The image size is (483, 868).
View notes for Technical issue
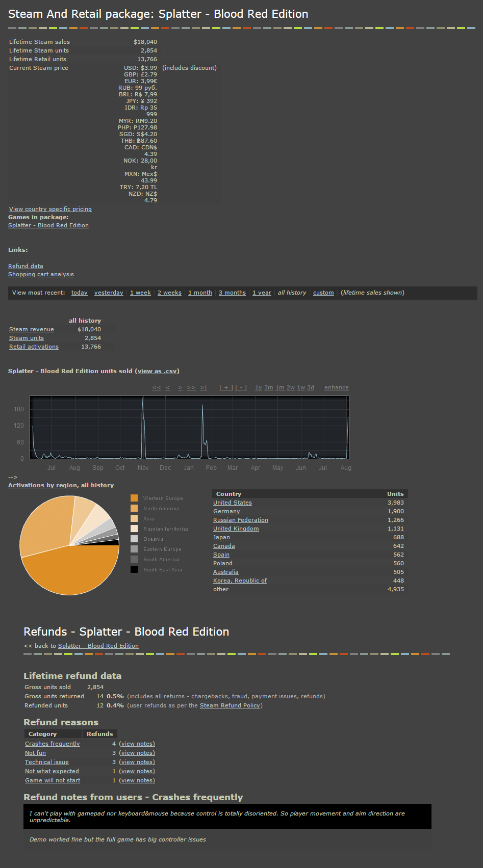pos(137,762)
